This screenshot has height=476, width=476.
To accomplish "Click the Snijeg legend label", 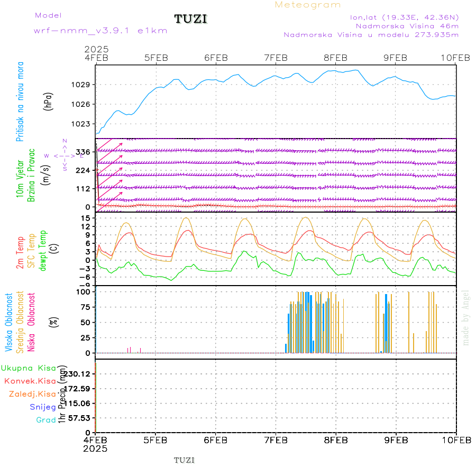I will click(x=43, y=407).
